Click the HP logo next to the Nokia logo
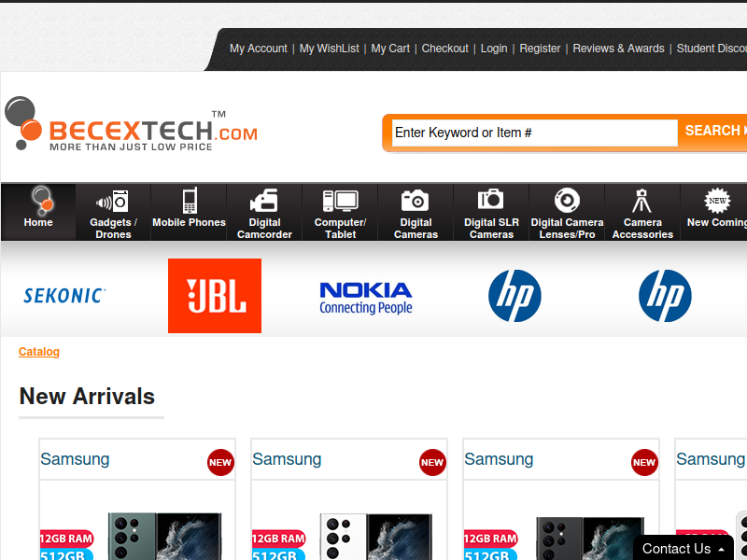 point(514,296)
